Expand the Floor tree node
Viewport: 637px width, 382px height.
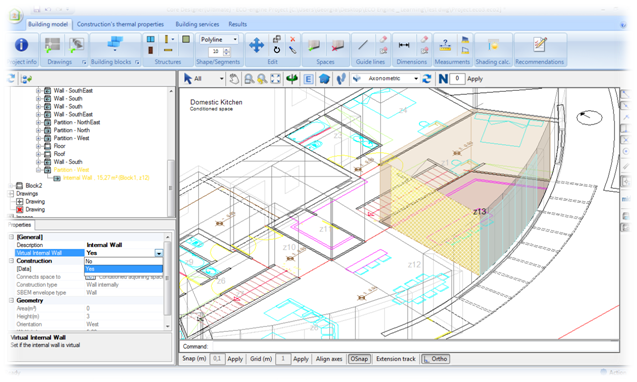(39, 146)
